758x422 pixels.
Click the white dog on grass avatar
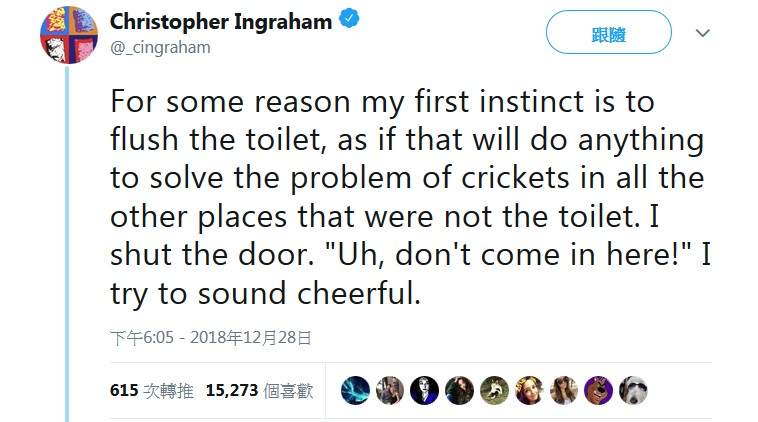click(x=494, y=390)
